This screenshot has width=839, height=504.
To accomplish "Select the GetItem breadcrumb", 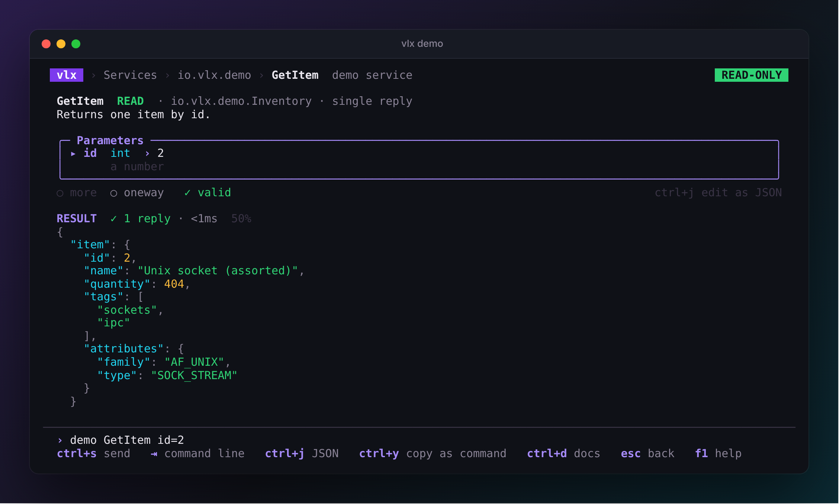I will point(295,75).
